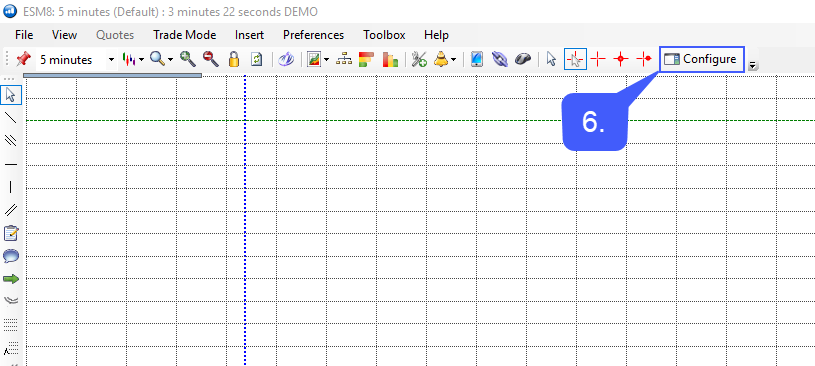The image size is (815, 366).
Task: Open the Preferences menu
Action: [x=313, y=35]
